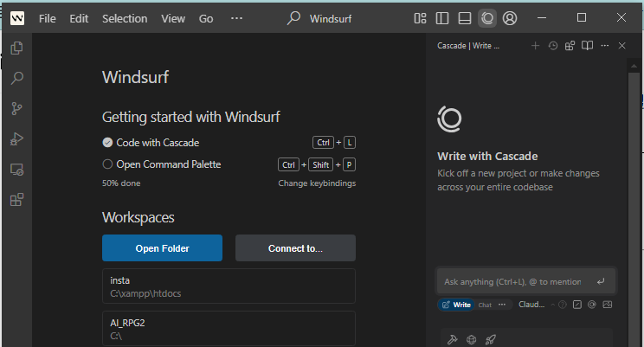The height and width of the screenshot is (347, 644).
Task: Click the square slash icon below prompt box
Action: 577,305
